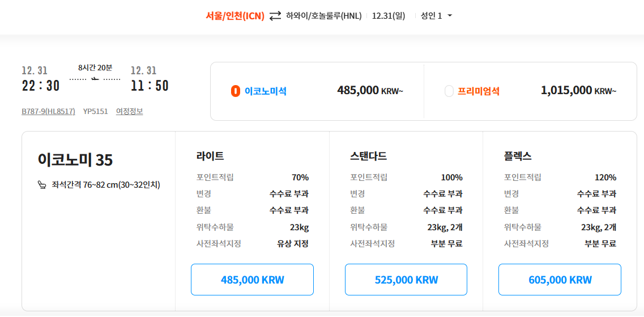Click the 플렉스 fare title

pyautogui.click(x=518, y=157)
